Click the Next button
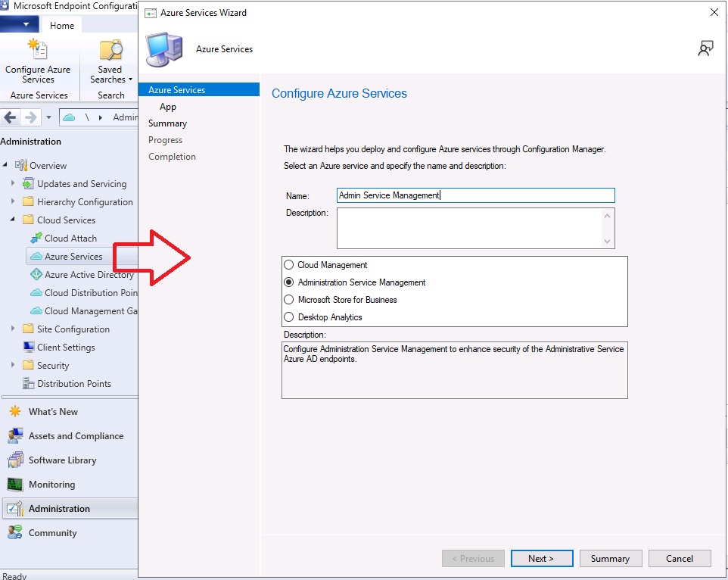Image resolution: width=728 pixels, height=580 pixels. click(x=542, y=559)
